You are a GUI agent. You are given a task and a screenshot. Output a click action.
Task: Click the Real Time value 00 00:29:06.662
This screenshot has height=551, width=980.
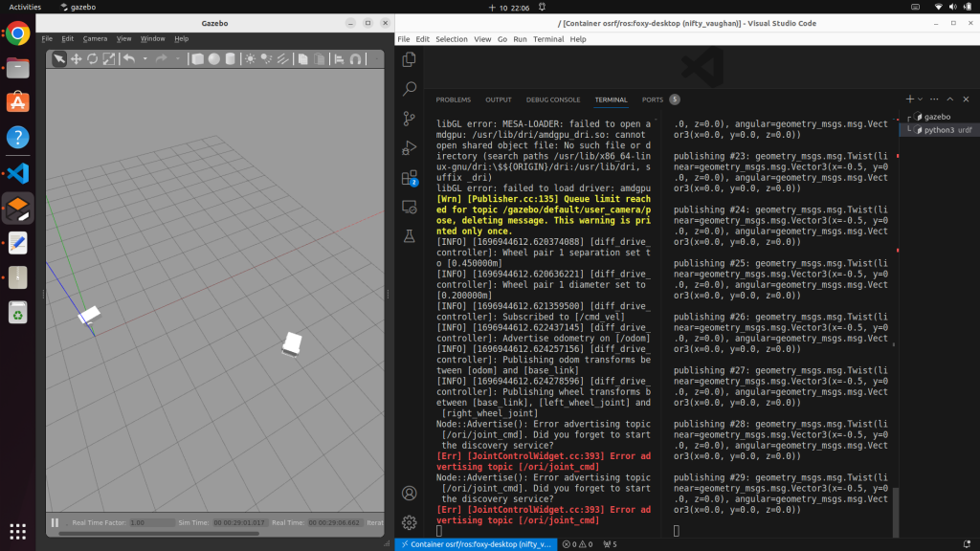(x=334, y=522)
